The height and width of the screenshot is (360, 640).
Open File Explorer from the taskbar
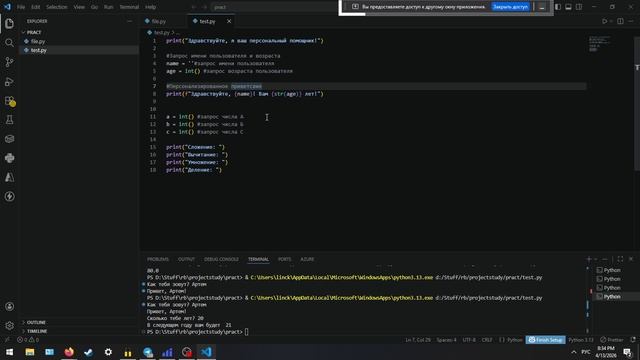[30, 352]
